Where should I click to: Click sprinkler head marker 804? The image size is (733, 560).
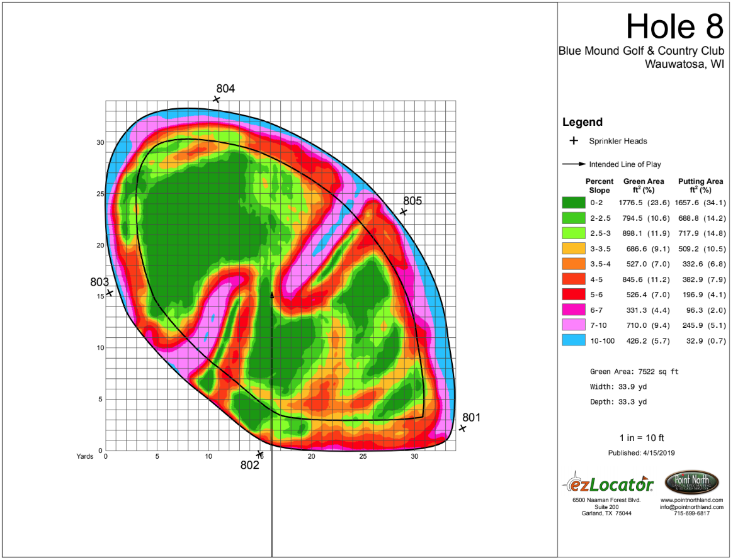coord(217,99)
